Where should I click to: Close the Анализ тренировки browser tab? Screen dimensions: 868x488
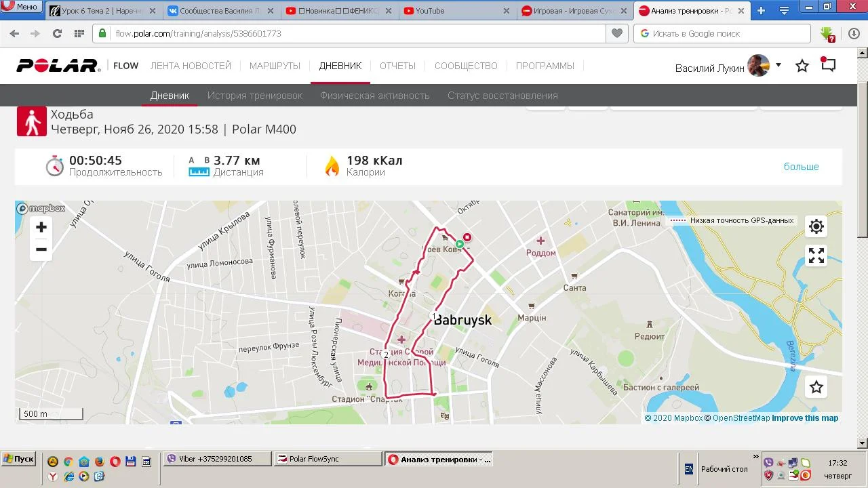pos(741,11)
